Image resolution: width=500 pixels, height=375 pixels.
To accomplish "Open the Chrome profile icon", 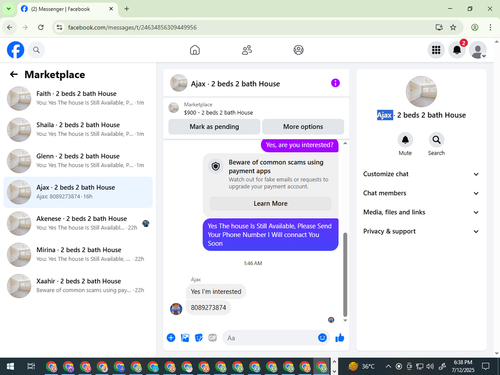I will coord(475,27).
